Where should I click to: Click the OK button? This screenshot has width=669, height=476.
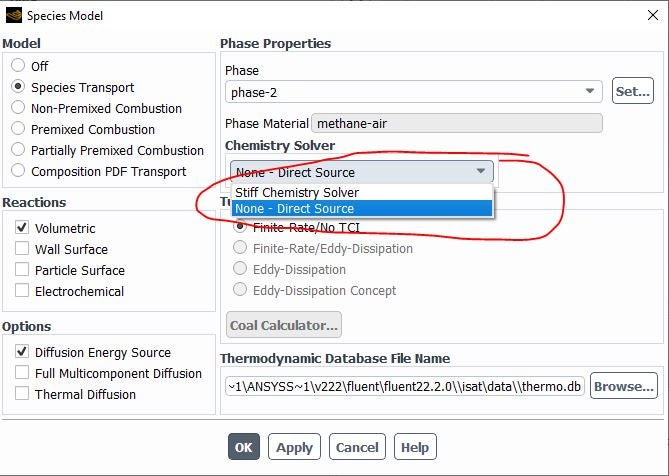click(x=243, y=447)
